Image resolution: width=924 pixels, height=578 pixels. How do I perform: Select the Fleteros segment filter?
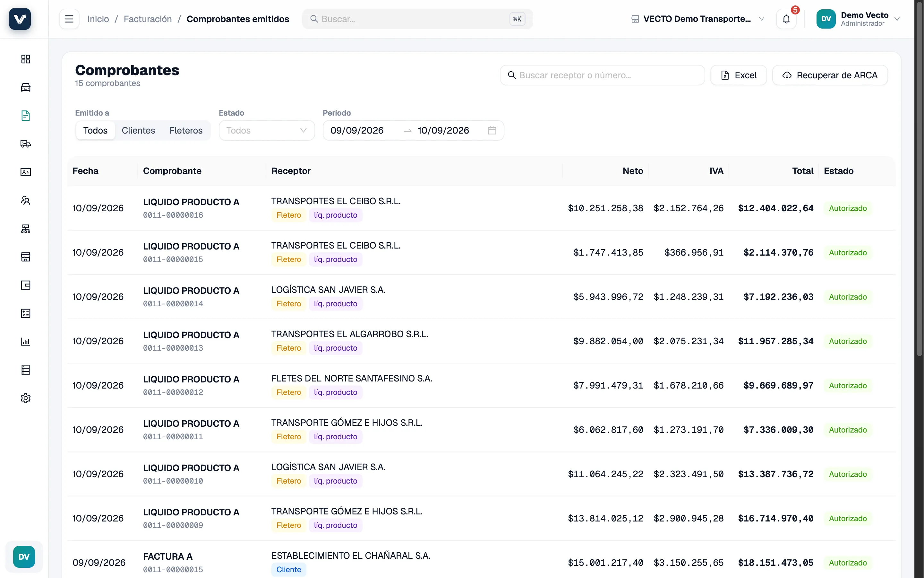[186, 130]
